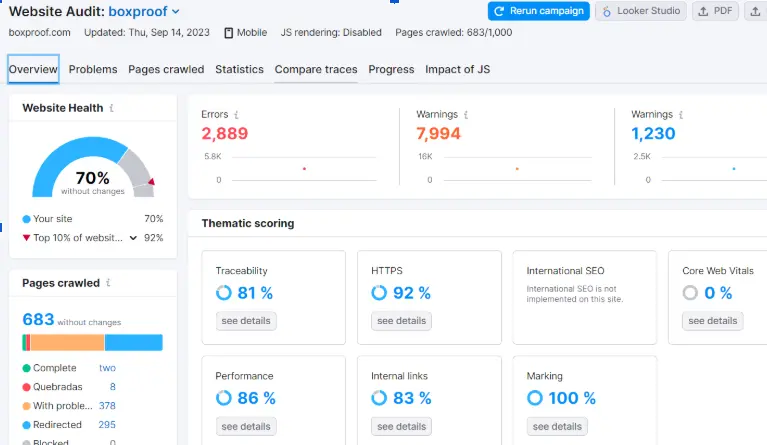767x445 pixels.
Task: Click the info icon beside orange Warnings
Action: [x=466, y=114]
